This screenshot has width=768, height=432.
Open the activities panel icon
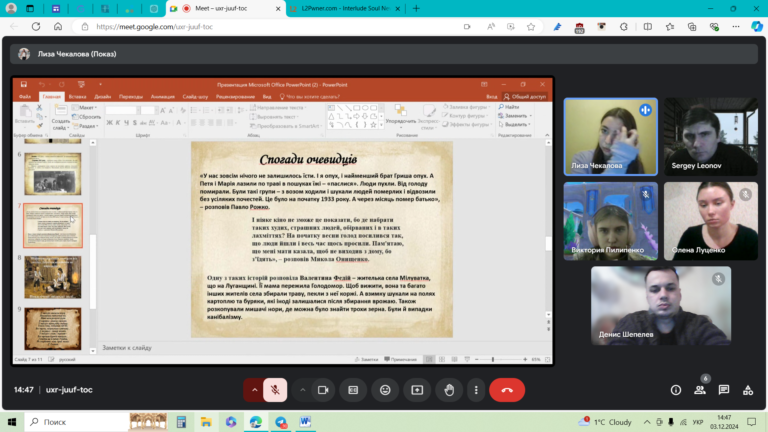(748, 390)
